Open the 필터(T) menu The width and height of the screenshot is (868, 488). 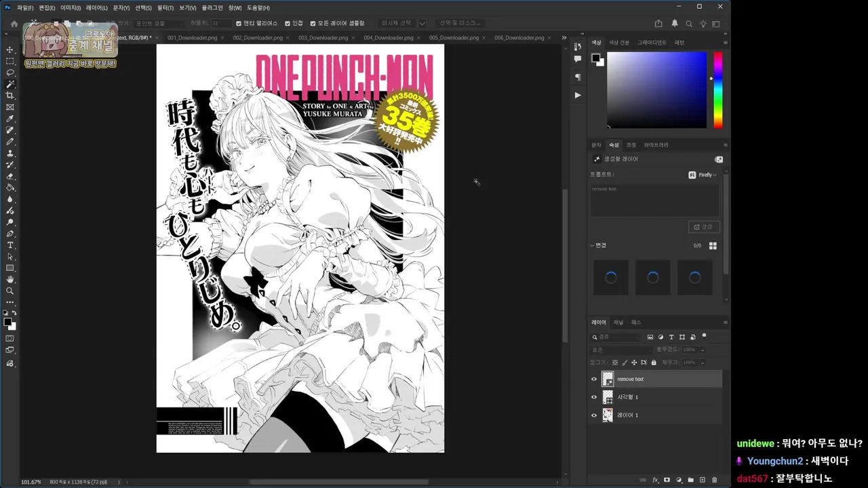coord(165,7)
